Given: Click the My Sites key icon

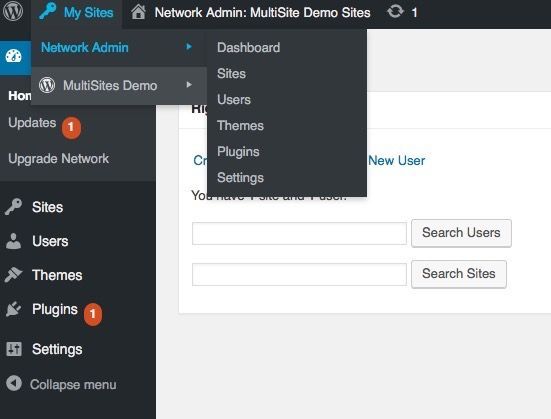Looking at the screenshot, I should point(47,11).
